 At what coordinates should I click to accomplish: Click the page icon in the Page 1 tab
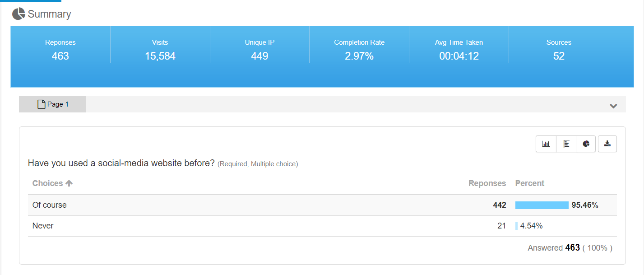pyautogui.click(x=41, y=104)
